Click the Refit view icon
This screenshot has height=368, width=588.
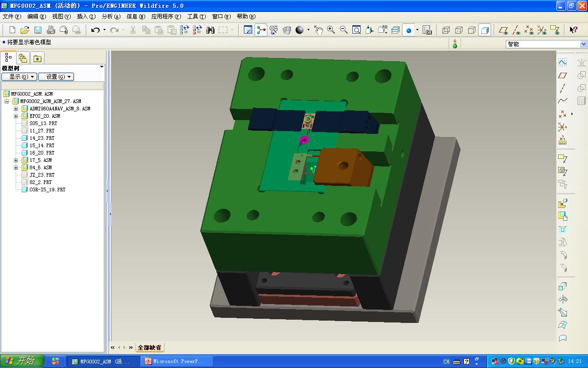click(356, 30)
